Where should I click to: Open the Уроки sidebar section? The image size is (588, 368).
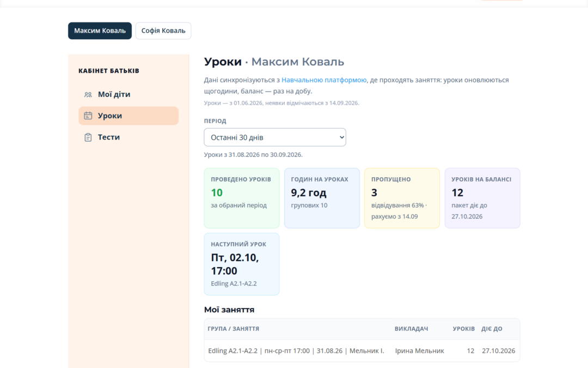[128, 116]
